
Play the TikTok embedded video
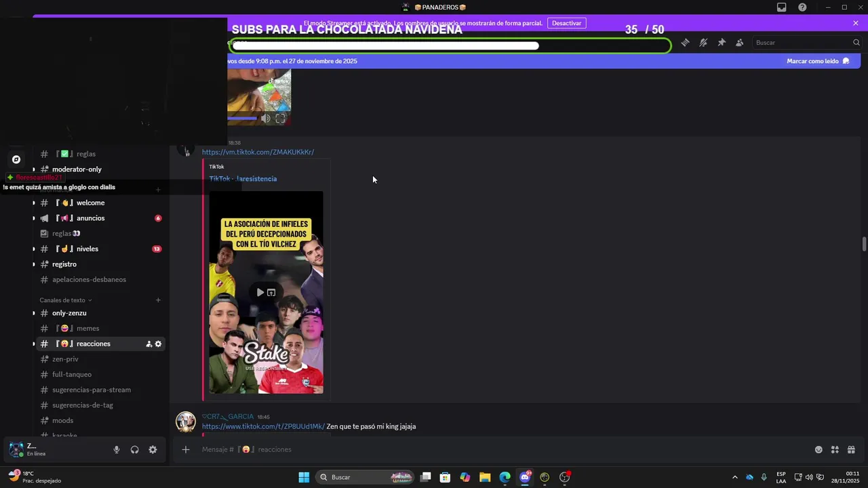coord(260,293)
